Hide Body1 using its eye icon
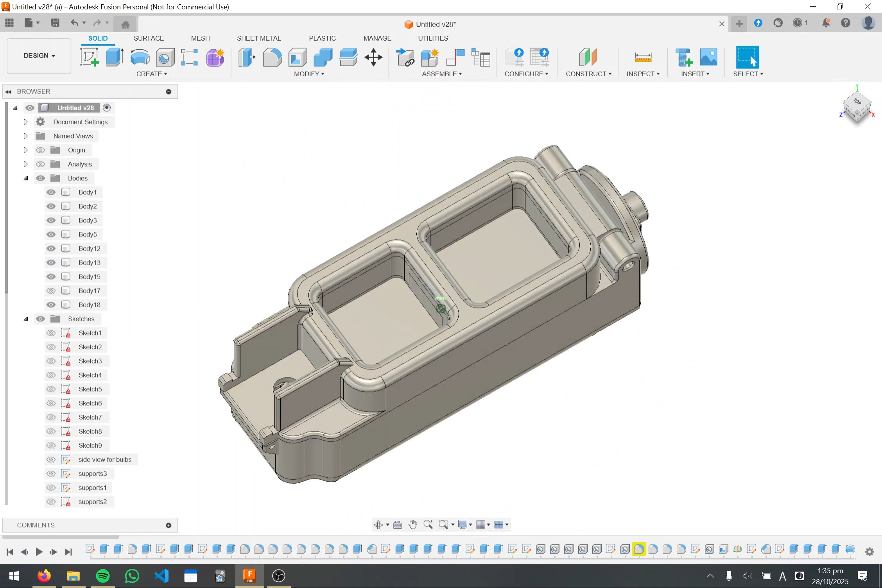Screen dimensions: 882x588 [51, 192]
